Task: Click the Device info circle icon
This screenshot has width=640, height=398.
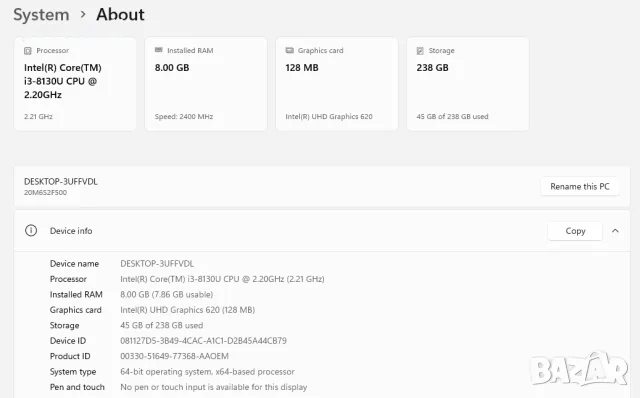Action: [x=31, y=231]
